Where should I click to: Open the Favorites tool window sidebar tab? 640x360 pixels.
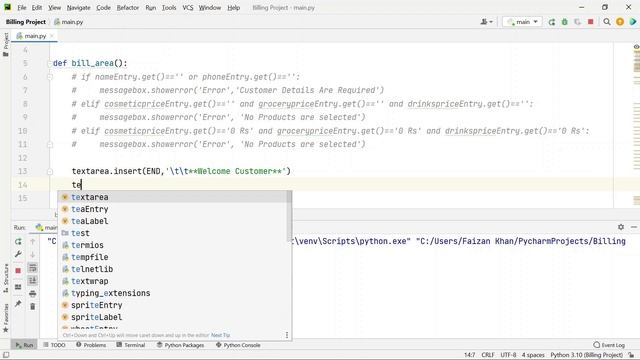[x=6, y=318]
